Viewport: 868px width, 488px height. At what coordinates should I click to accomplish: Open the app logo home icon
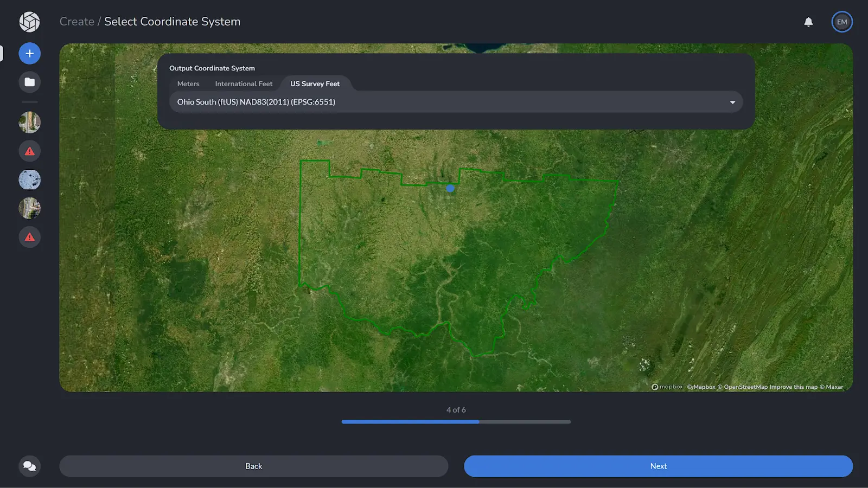coord(30,22)
